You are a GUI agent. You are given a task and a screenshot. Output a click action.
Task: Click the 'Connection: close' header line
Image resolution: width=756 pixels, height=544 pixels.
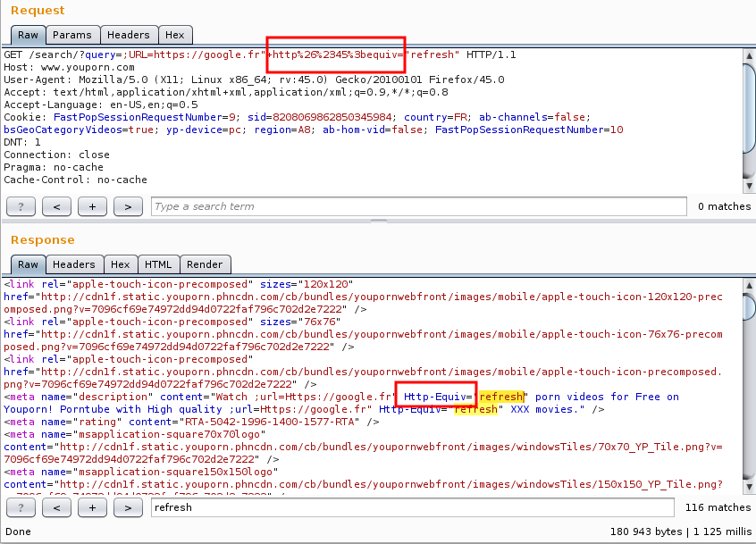tap(57, 155)
